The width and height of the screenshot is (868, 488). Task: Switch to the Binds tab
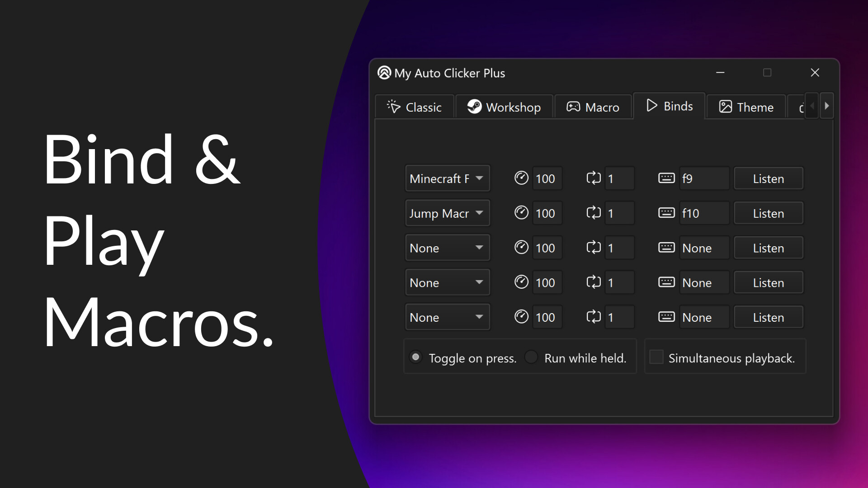pos(670,106)
